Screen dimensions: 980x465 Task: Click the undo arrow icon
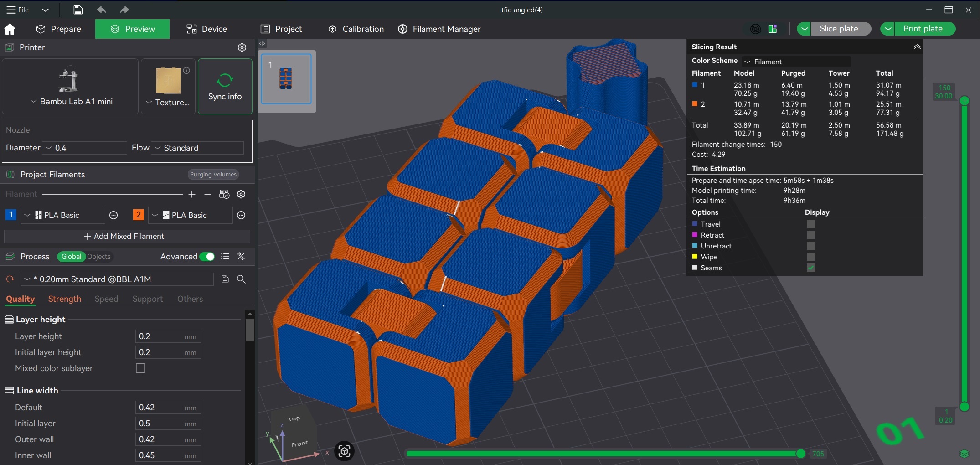click(x=101, y=10)
